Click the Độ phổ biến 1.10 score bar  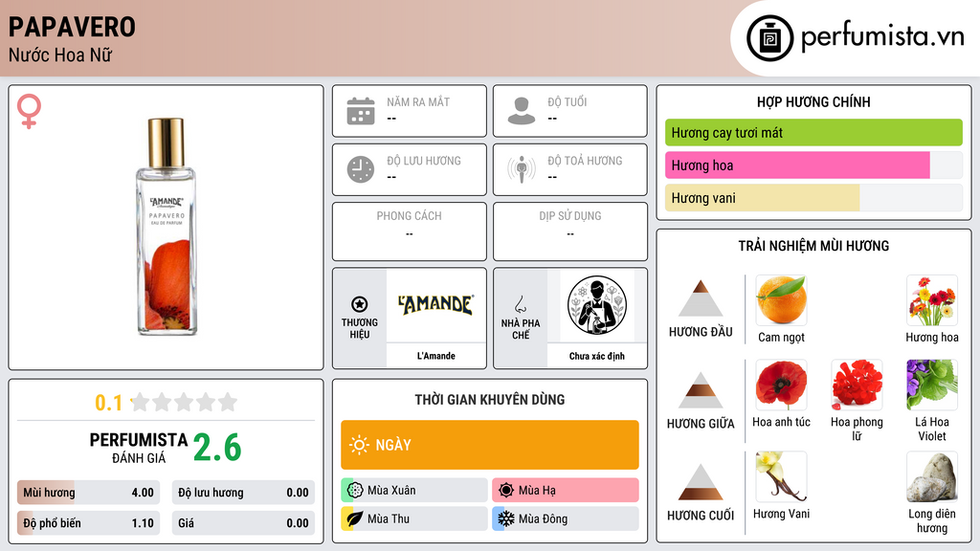[x=88, y=523]
